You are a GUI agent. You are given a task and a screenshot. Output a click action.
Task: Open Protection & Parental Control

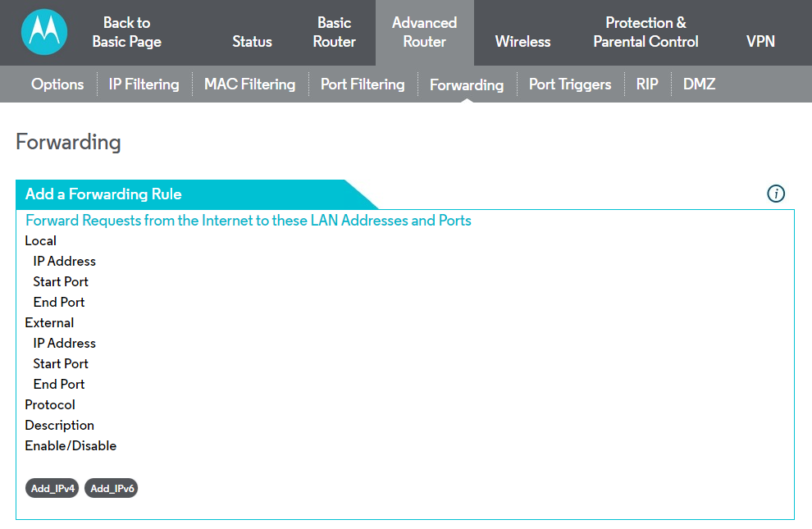645,33
